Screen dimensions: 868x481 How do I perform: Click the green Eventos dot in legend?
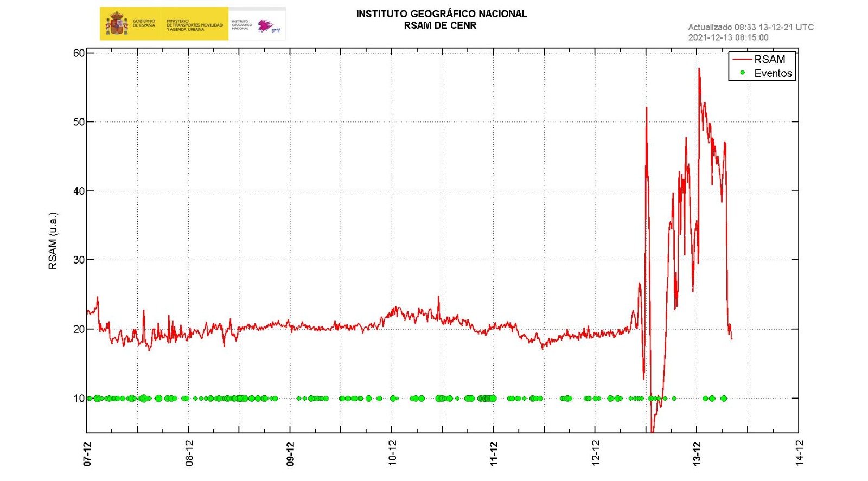(x=743, y=73)
